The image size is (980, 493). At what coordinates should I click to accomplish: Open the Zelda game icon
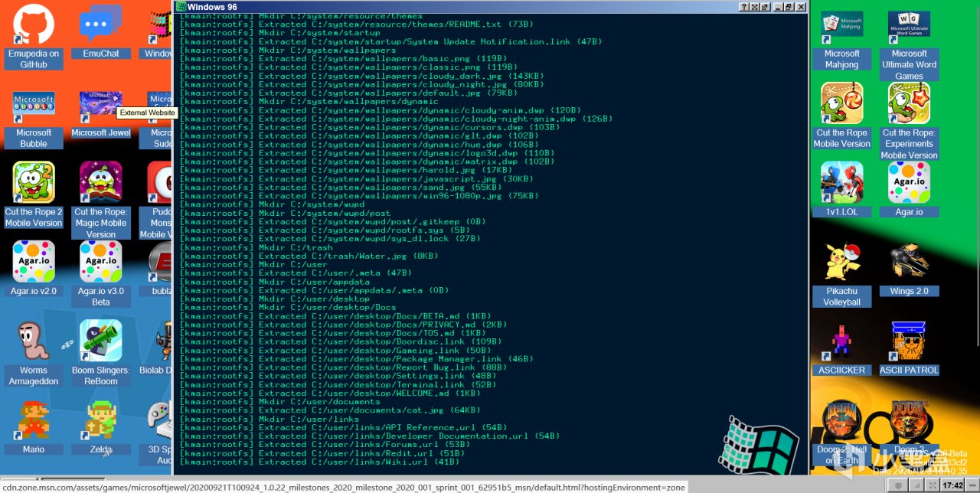(x=100, y=427)
